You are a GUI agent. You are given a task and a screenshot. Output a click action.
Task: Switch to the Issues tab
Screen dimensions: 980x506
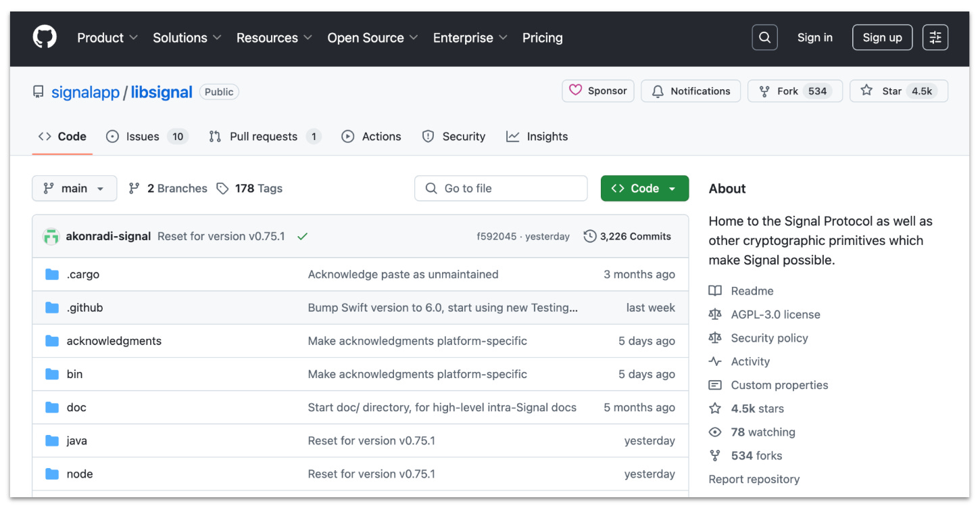pyautogui.click(x=147, y=137)
